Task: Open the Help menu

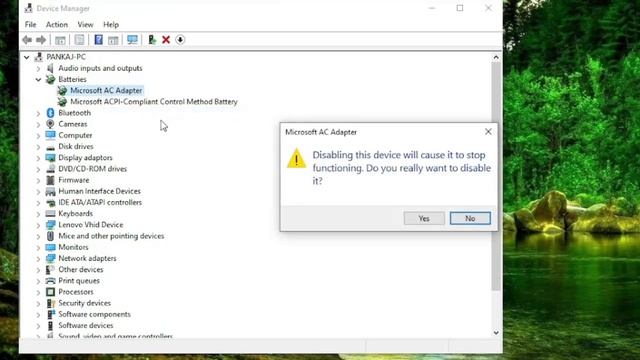Action: click(111, 24)
